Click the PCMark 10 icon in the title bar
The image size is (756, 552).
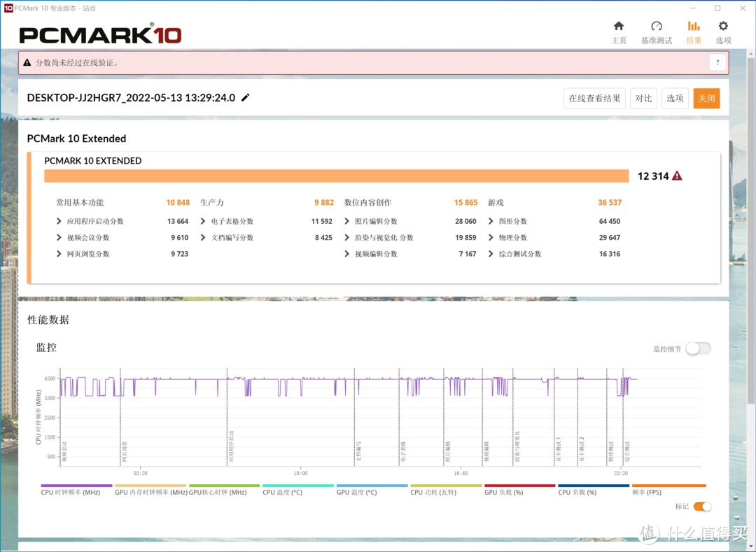pos(10,8)
